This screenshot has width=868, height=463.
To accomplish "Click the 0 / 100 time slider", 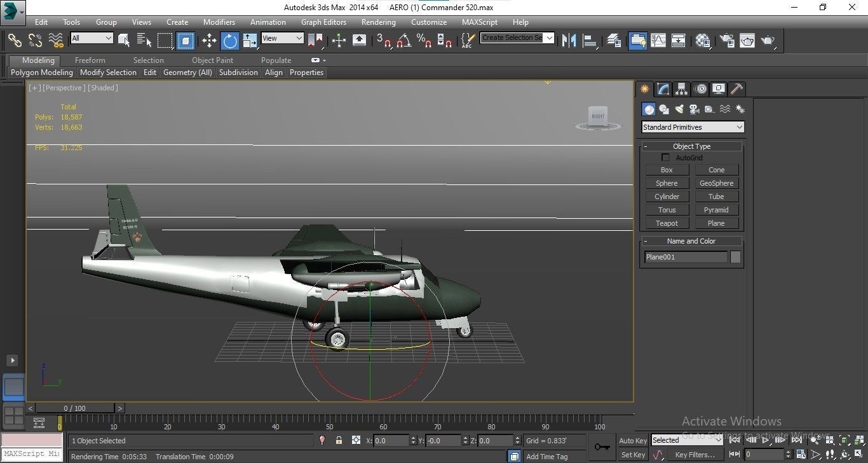I will [x=74, y=408].
